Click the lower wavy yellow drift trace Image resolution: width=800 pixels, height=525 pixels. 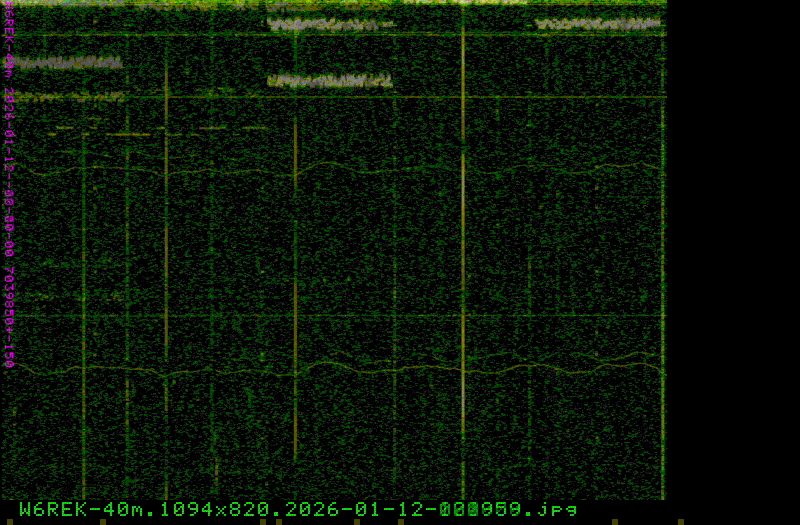(400, 368)
